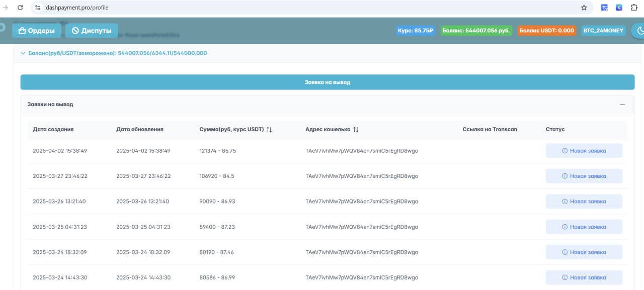The image size is (644, 290).
Task: Open the browser Extensions puzzle icon
Action: point(634,8)
